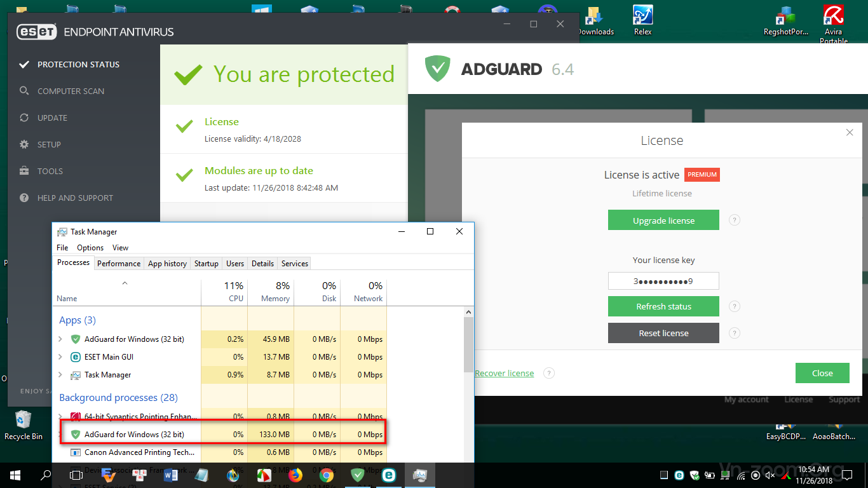Click the Background processes (28) group heading
Viewport: 868px width, 488px height.
[118, 398]
